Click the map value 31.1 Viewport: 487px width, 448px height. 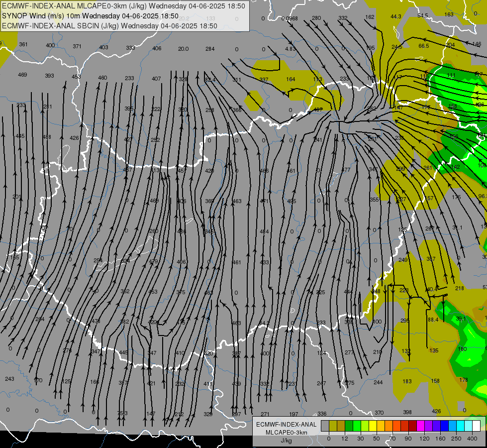tap(457, 227)
